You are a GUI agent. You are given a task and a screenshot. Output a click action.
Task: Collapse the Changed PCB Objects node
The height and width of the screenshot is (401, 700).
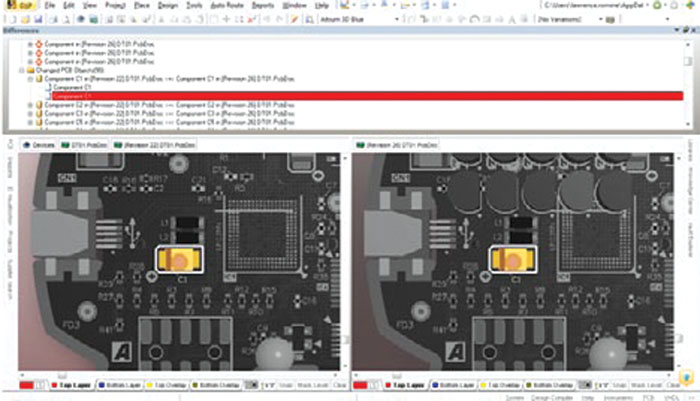22,70
